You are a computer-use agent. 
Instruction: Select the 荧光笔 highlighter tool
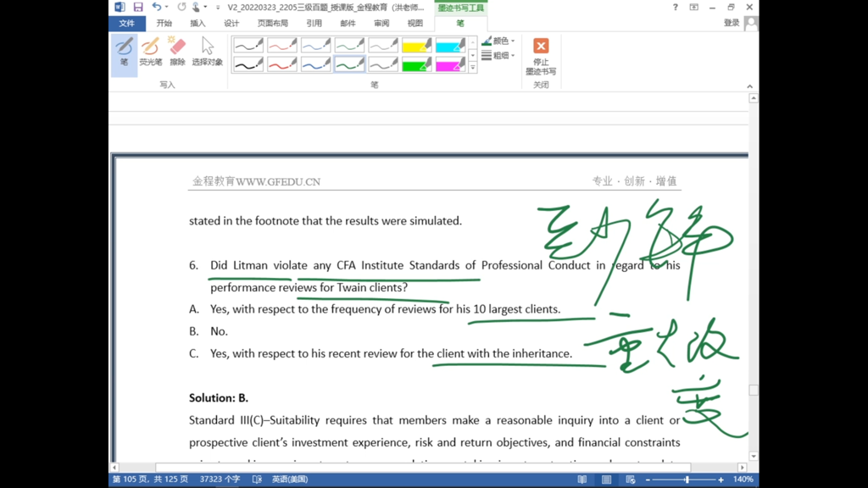(x=151, y=51)
